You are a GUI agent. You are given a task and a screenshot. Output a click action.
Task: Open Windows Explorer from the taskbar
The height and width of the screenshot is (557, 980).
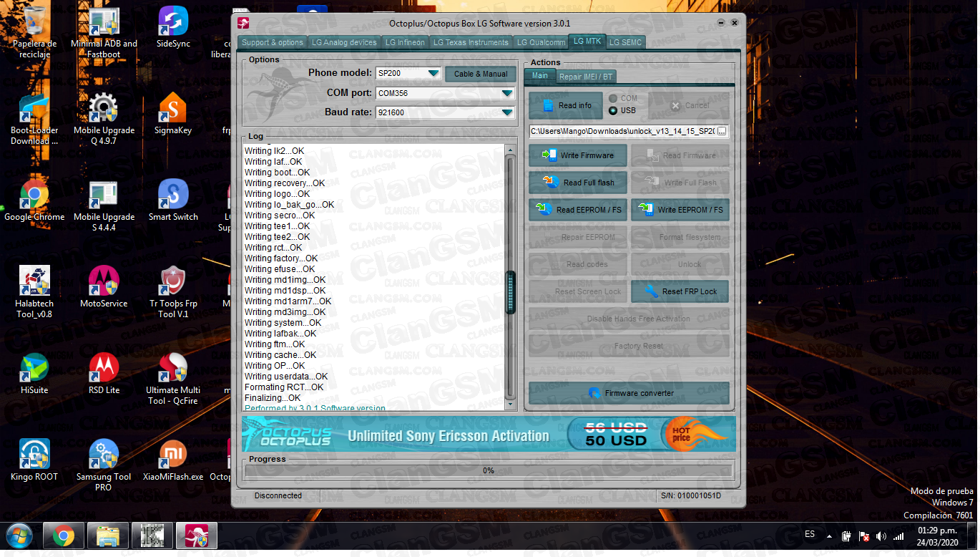[108, 536]
